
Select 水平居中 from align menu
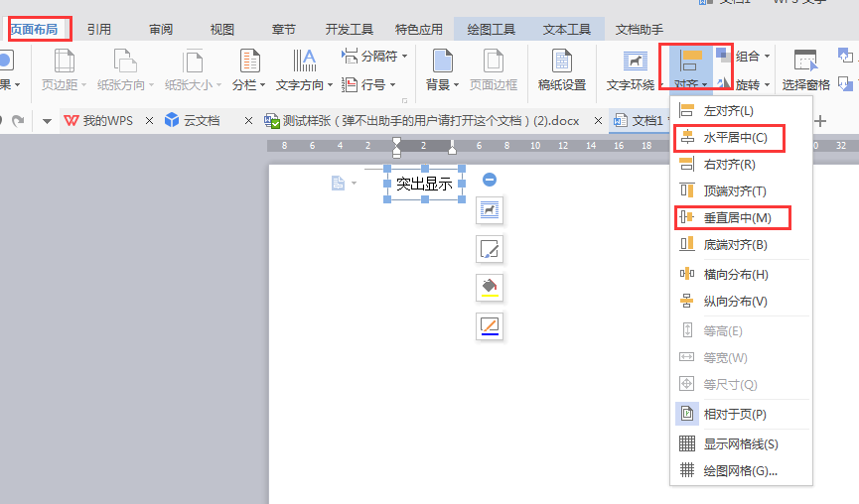[734, 137]
